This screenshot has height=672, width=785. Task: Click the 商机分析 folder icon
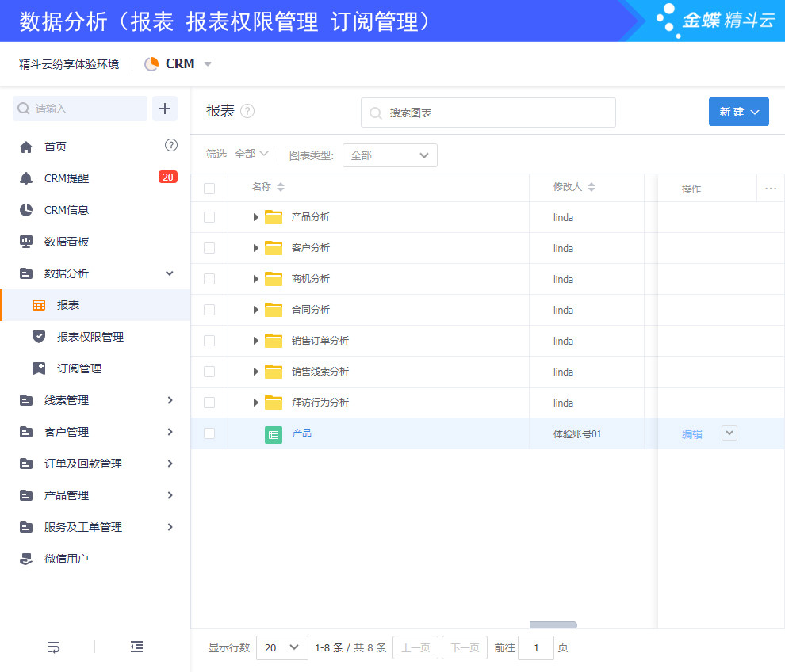tap(274, 279)
